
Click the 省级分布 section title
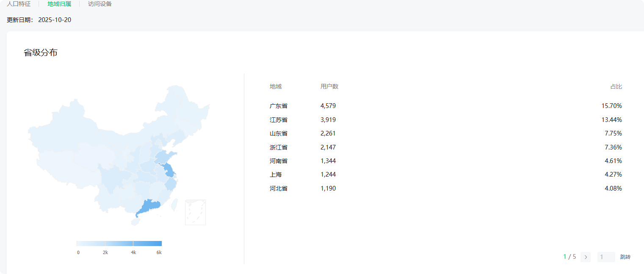(x=41, y=53)
